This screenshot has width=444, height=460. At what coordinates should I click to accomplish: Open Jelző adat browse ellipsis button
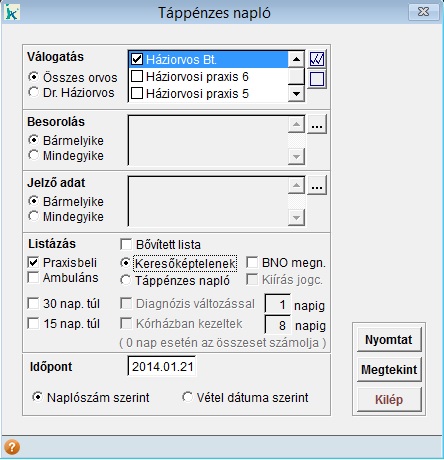(x=317, y=186)
